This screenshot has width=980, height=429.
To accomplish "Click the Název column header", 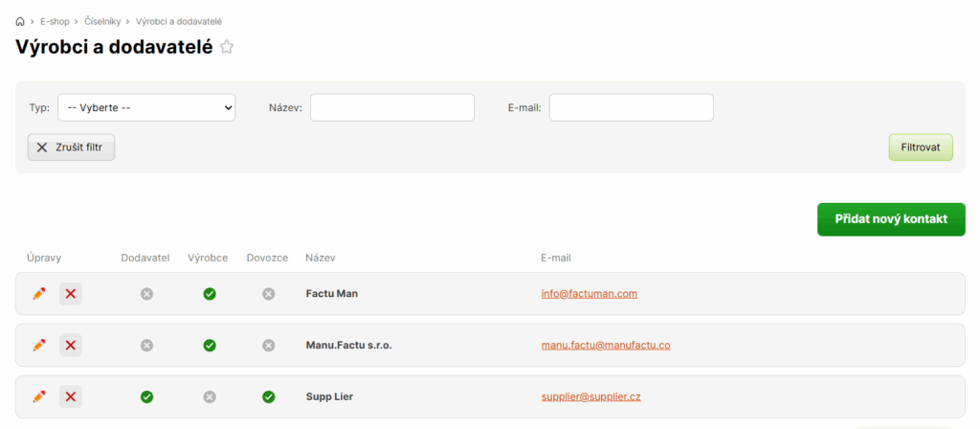I will (320, 258).
